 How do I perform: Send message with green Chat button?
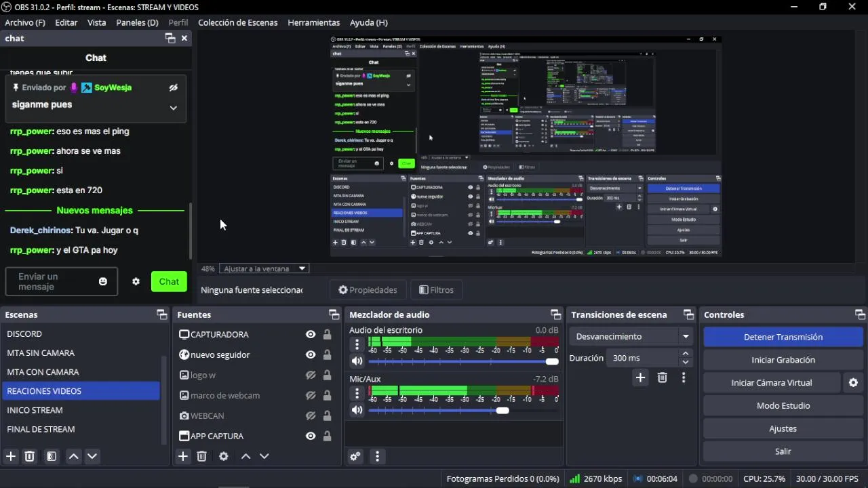[169, 281]
